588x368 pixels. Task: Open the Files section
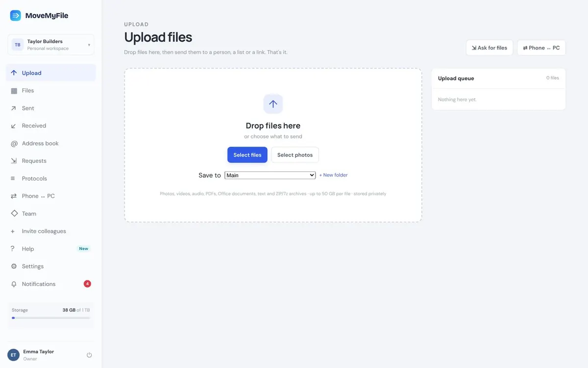tap(51, 91)
